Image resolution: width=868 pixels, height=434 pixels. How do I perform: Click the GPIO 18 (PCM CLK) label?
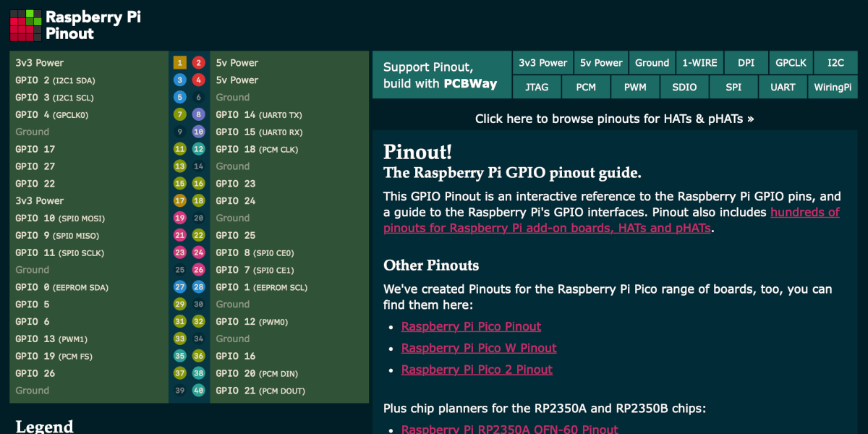point(256,149)
